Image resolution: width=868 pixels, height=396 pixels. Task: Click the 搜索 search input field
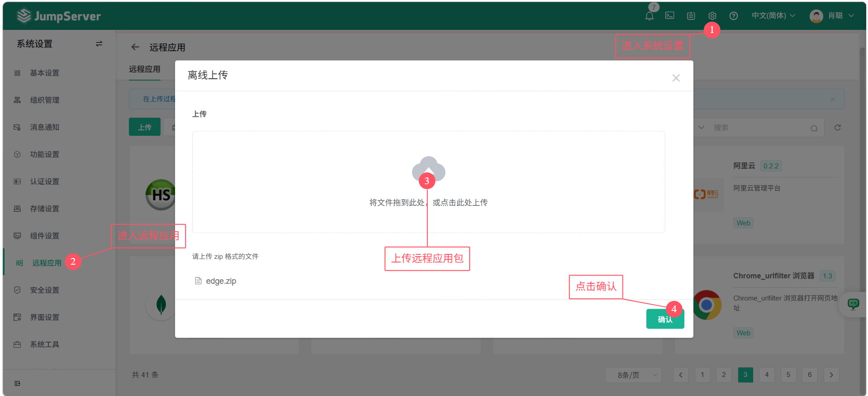point(760,128)
